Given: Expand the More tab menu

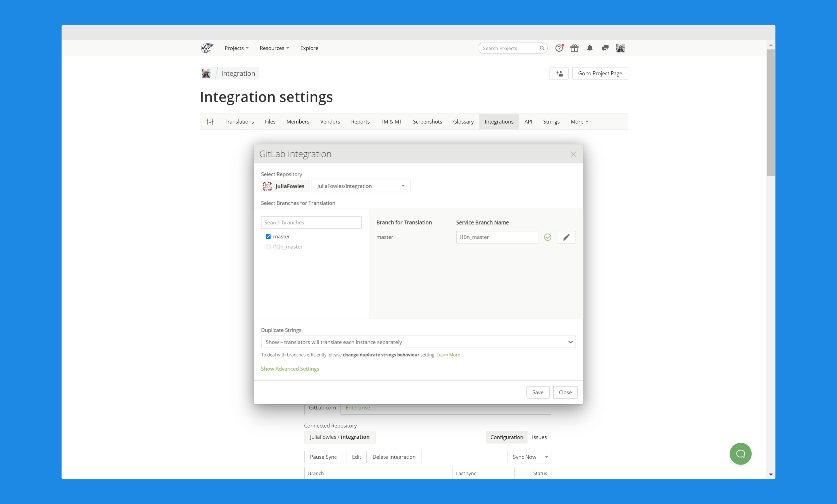Looking at the screenshot, I should click(579, 122).
